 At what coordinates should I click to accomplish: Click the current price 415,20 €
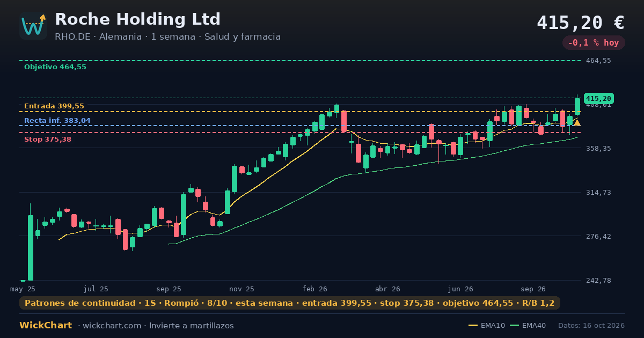coord(581,23)
